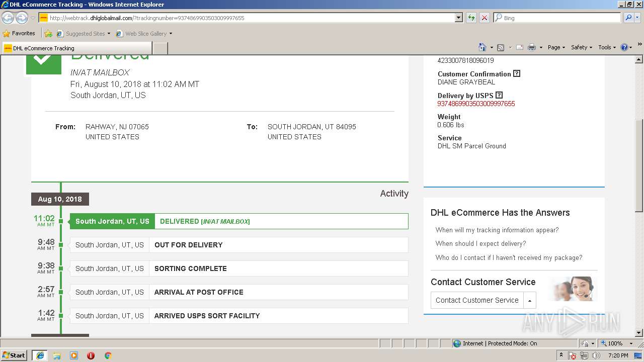The height and width of the screenshot is (362, 644).
Task: Click the RSS feeds icon
Action: point(501,47)
